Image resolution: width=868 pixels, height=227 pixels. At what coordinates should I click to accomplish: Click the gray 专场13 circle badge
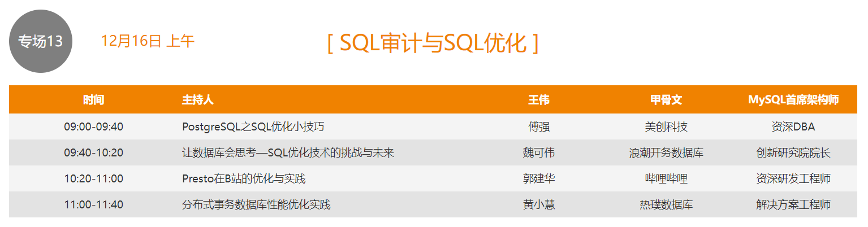point(41,42)
